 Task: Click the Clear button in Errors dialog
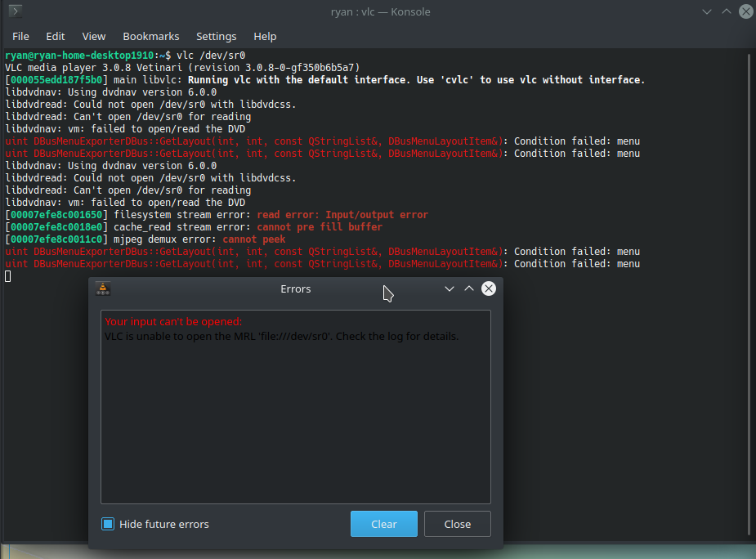[384, 524]
